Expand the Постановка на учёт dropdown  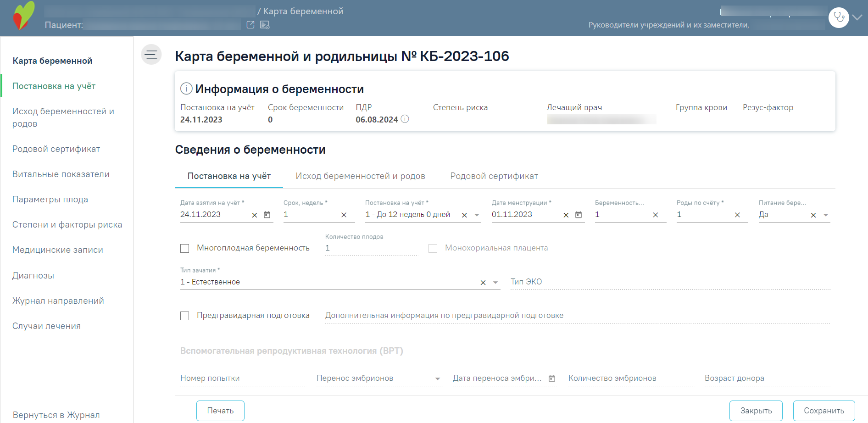tap(477, 215)
